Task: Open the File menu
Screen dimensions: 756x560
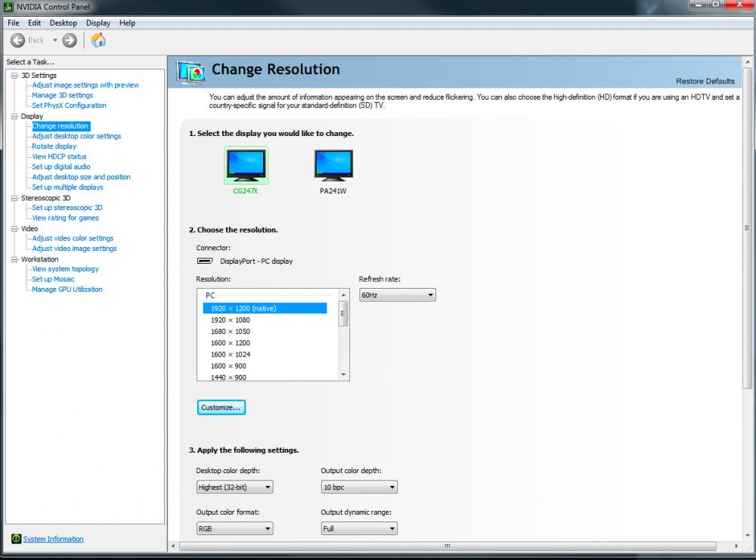Action: coord(14,23)
